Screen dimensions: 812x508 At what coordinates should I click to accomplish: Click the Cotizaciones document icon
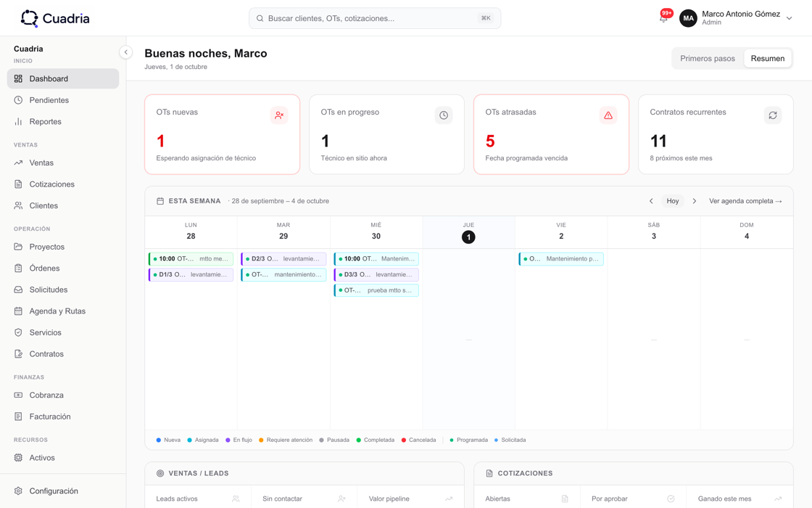[x=18, y=184]
